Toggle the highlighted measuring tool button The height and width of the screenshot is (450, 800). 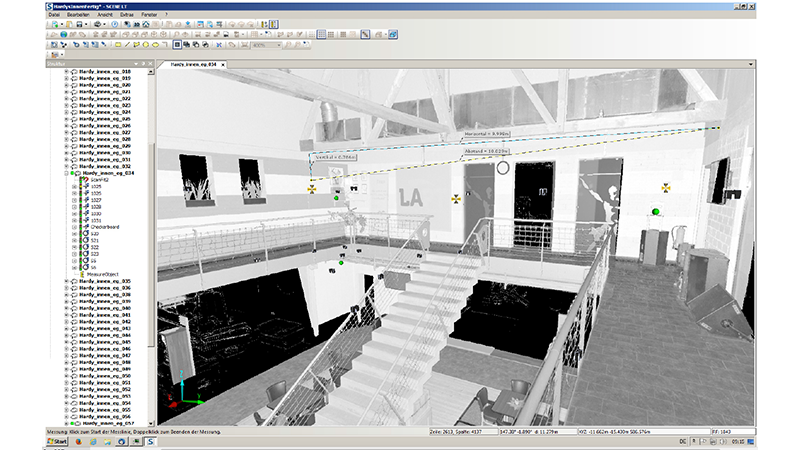pyautogui.click(x=365, y=34)
